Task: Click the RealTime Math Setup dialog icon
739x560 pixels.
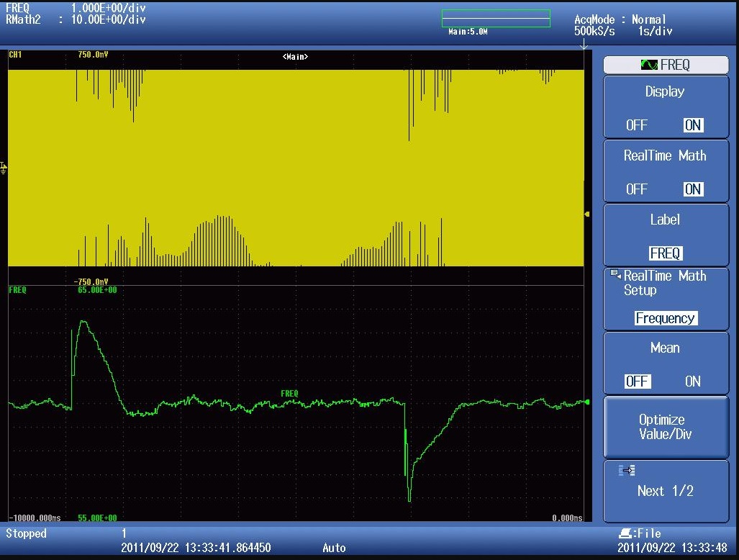Action: (x=615, y=274)
